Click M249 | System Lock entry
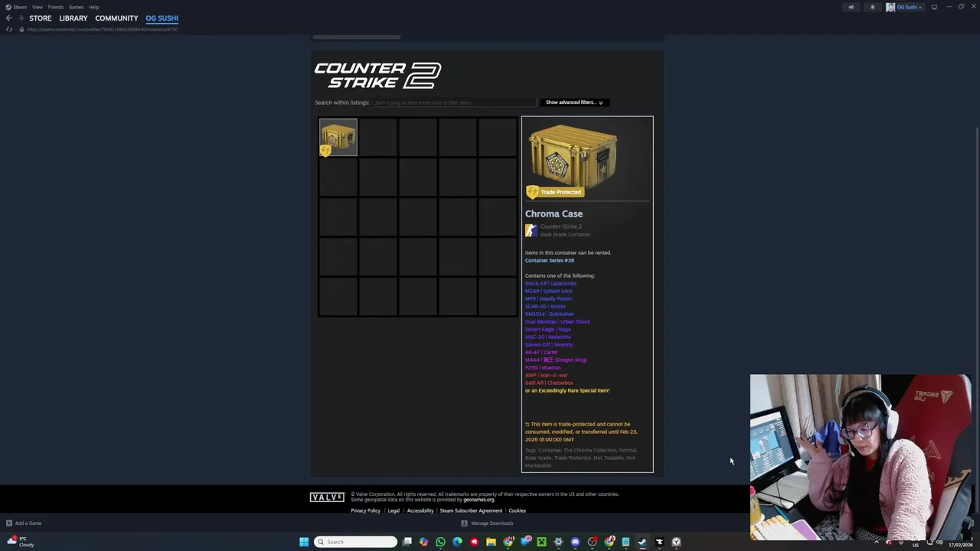Image resolution: width=980 pixels, height=551 pixels. pos(549,291)
